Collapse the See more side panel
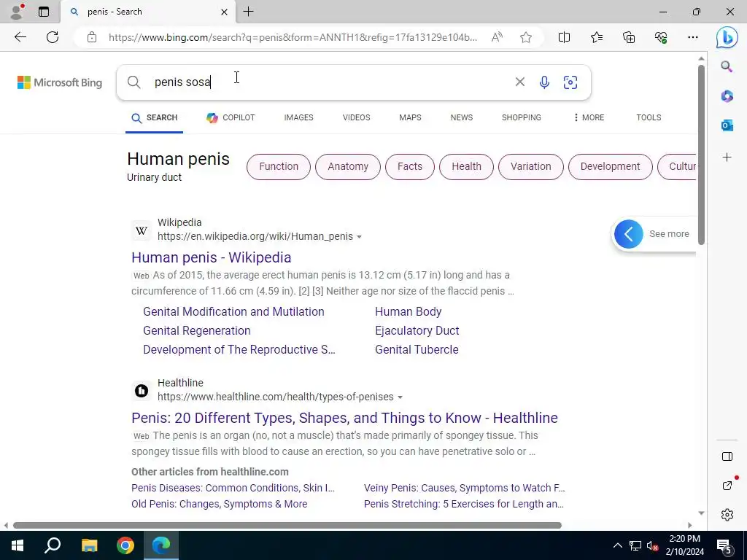 628,234
